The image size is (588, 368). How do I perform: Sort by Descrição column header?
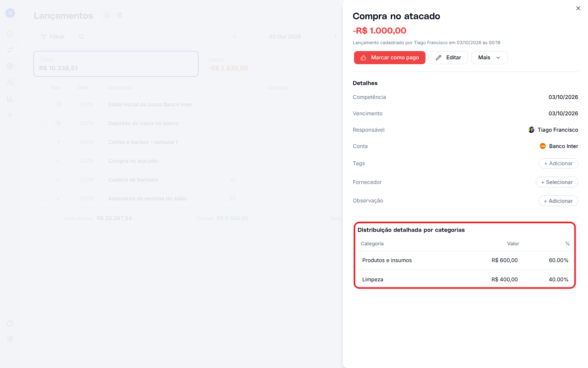(123, 88)
